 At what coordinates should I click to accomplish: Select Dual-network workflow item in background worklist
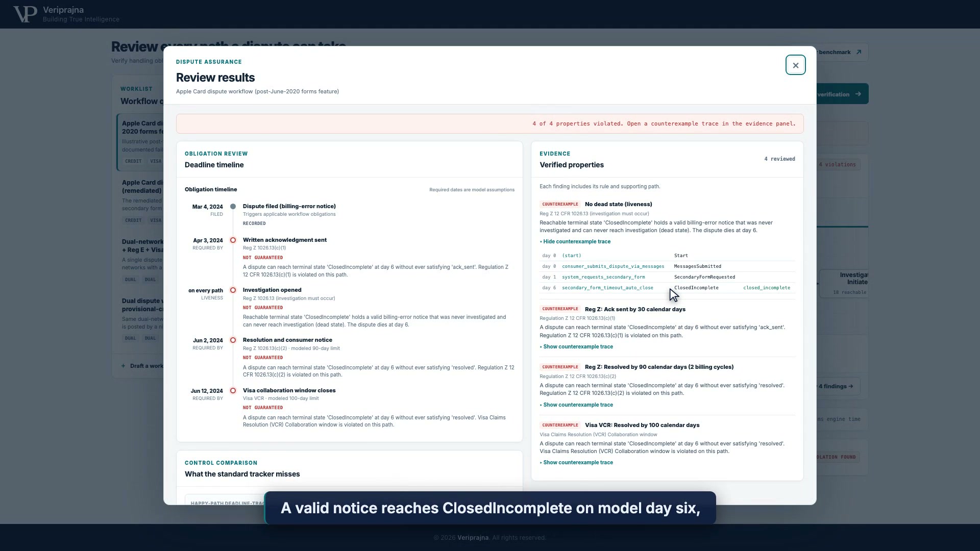[140, 261]
